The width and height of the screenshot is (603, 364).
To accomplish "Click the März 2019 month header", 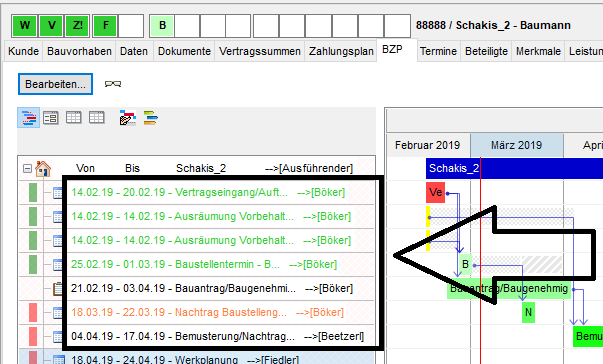I will point(516,145).
